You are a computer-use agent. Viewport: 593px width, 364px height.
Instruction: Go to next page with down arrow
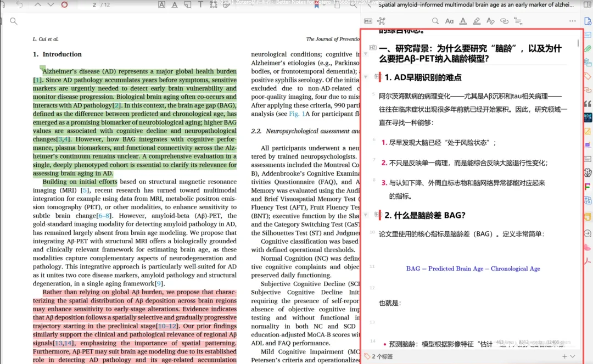51,5
